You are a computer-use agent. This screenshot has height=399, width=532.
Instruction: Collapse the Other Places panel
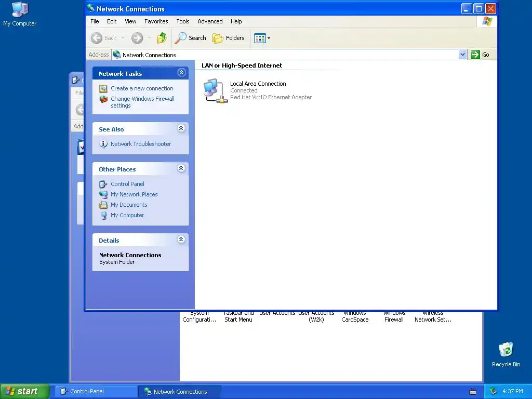click(x=181, y=168)
